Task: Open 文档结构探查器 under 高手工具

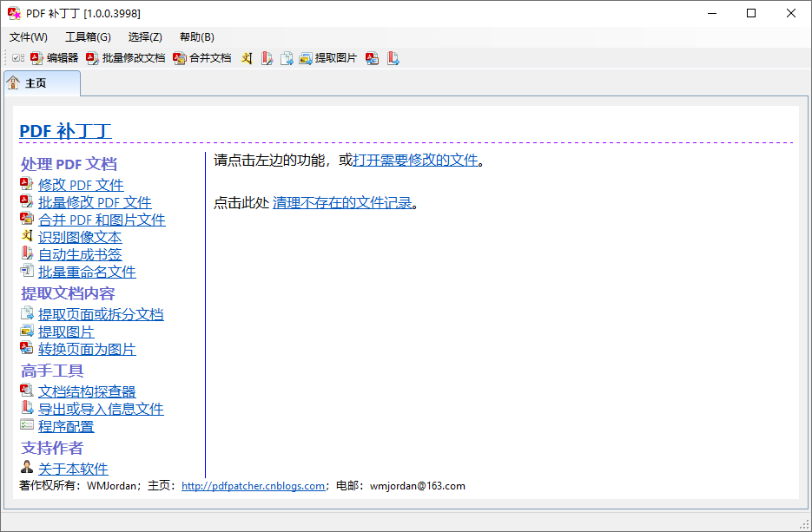Action: click(x=86, y=391)
